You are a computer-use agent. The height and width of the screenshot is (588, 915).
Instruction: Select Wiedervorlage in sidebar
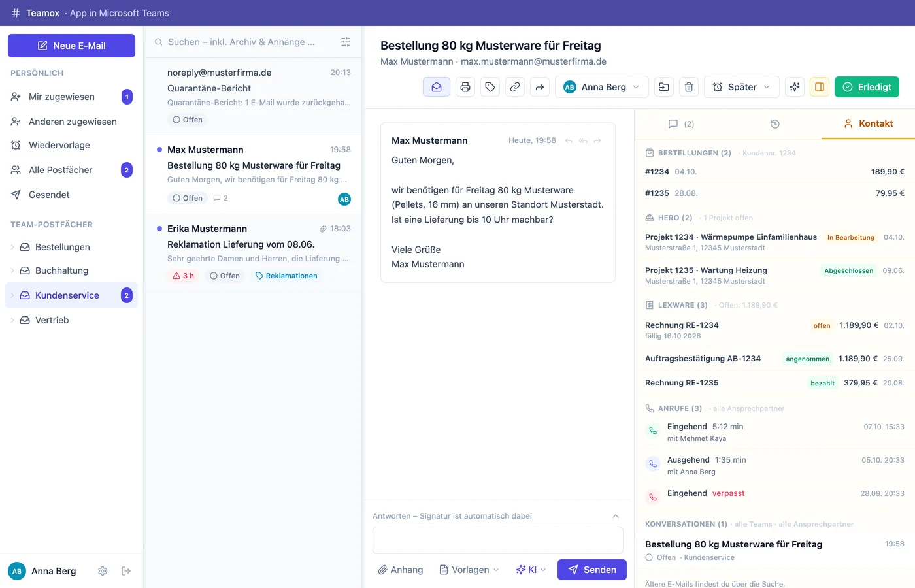tap(72, 145)
